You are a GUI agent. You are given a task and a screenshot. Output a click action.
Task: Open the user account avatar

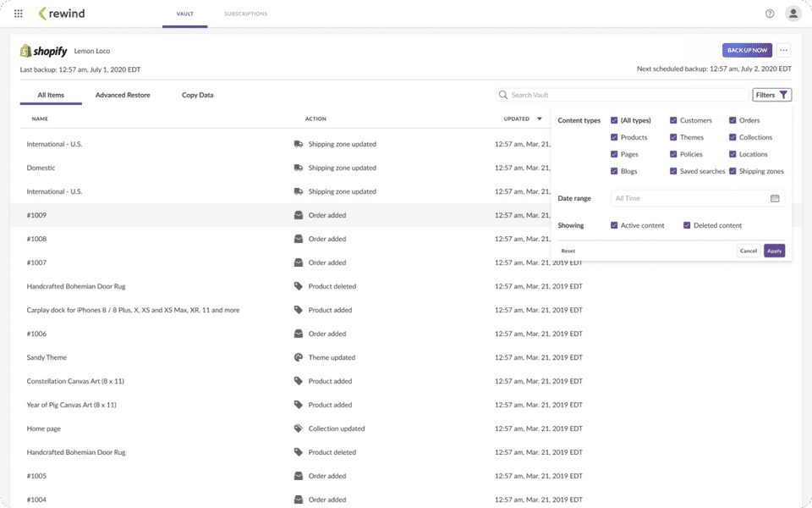(x=793, y=14)
